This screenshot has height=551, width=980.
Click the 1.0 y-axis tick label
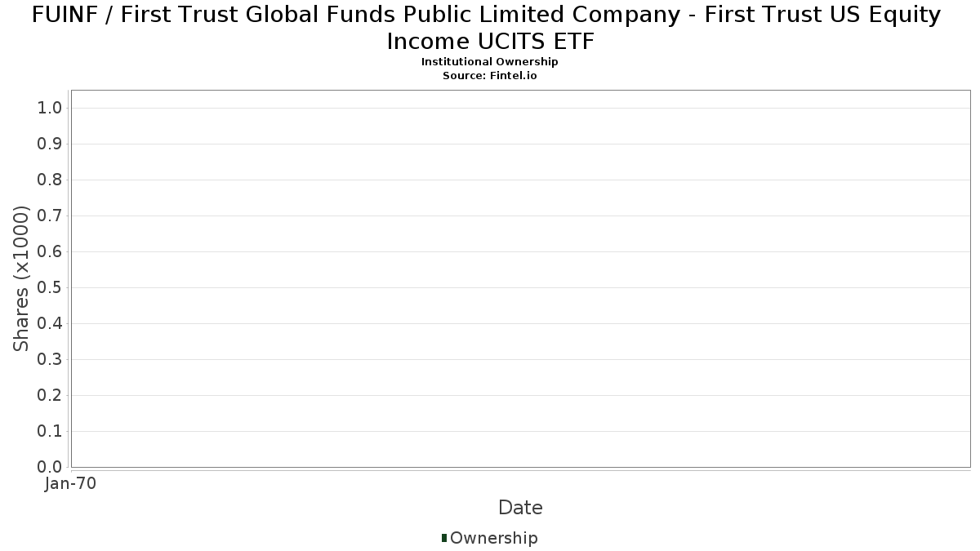coord(51,109)
